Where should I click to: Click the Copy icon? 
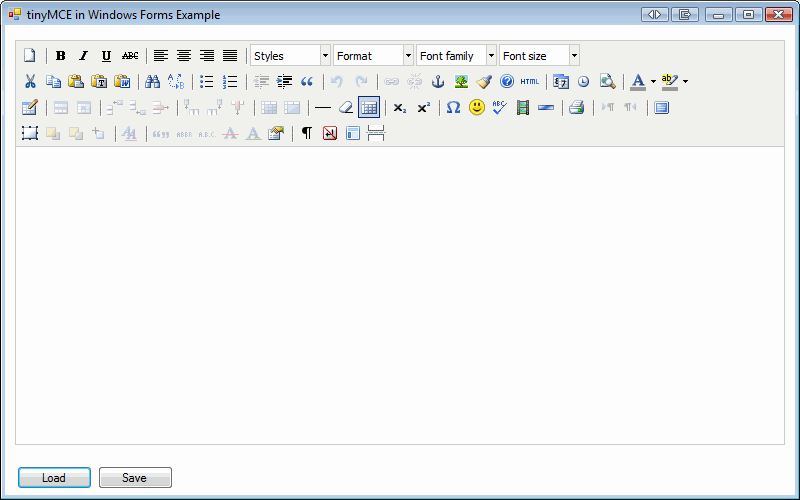click(x=53, y=81)
